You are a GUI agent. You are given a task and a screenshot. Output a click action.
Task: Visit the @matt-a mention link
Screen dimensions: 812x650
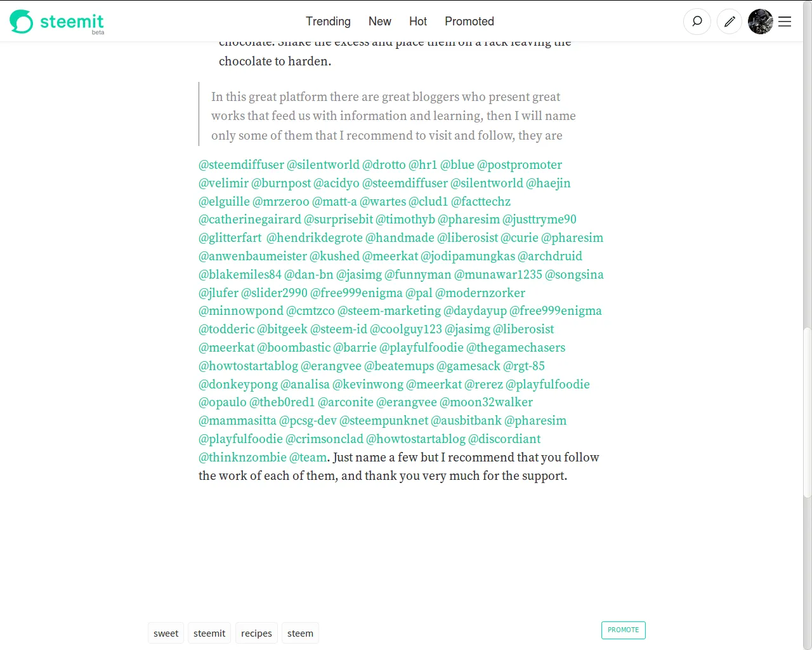334,202
